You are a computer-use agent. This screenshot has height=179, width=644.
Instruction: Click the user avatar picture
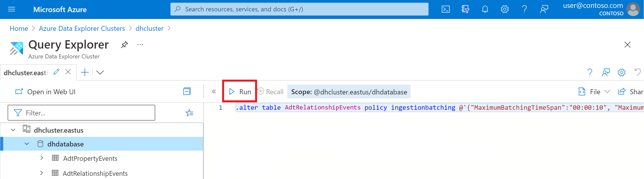click(633, 9)
